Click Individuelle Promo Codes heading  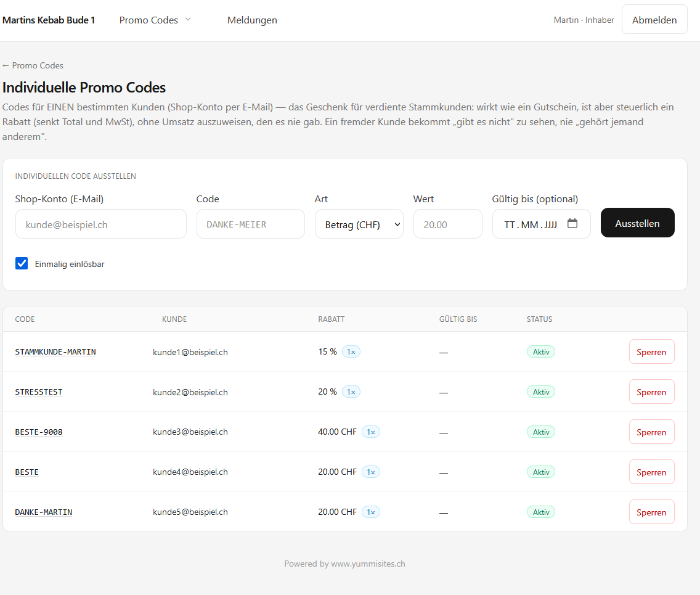(84, 88)
